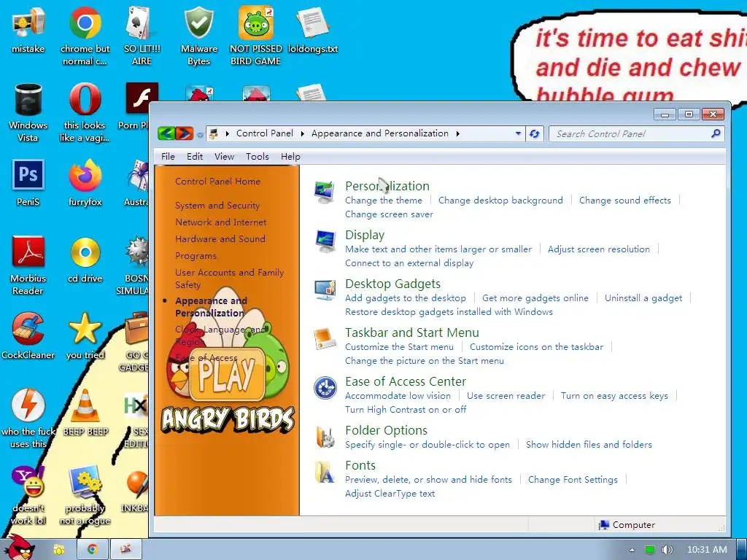The image size is (747, 560).
Task: Click the 10:31 AM taskbar clock
Action: pyautogui.click(x=707, y=550)
